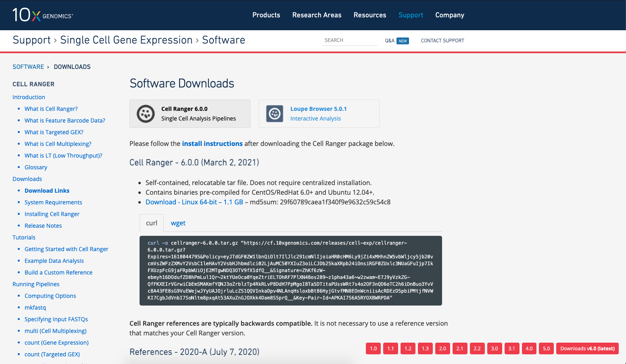Go to Single Cell Gene Expression breadcrumb
Viewport: 626px width, 364px height.
click(x=126, y=40)
